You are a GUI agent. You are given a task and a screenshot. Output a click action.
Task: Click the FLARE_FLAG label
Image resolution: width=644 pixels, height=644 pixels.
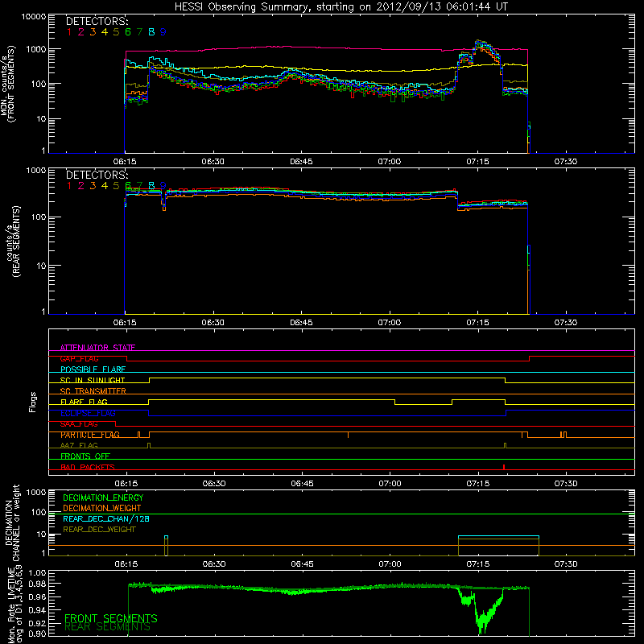pos(84,402)
